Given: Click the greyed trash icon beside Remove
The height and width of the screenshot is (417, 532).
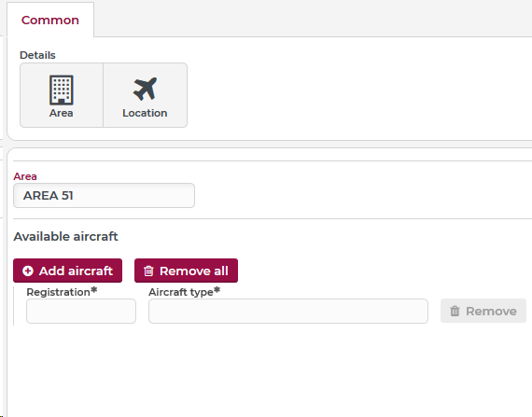Looking at the screenshot, I should click(x=455, y=311).
